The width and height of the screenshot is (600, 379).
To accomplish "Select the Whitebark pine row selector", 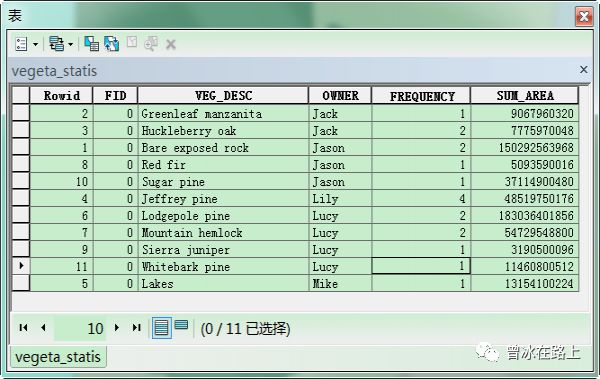I will 21,266.
